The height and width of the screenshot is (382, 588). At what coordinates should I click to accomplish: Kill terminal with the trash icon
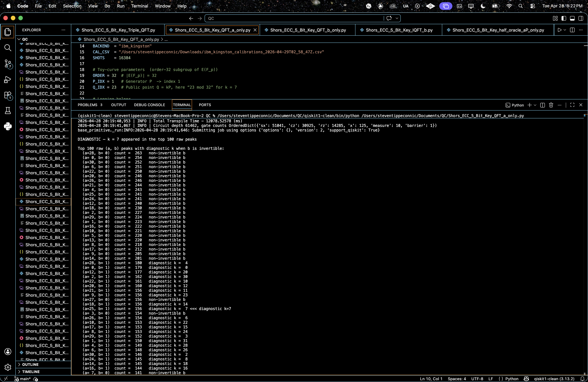[x=551, y=105]
